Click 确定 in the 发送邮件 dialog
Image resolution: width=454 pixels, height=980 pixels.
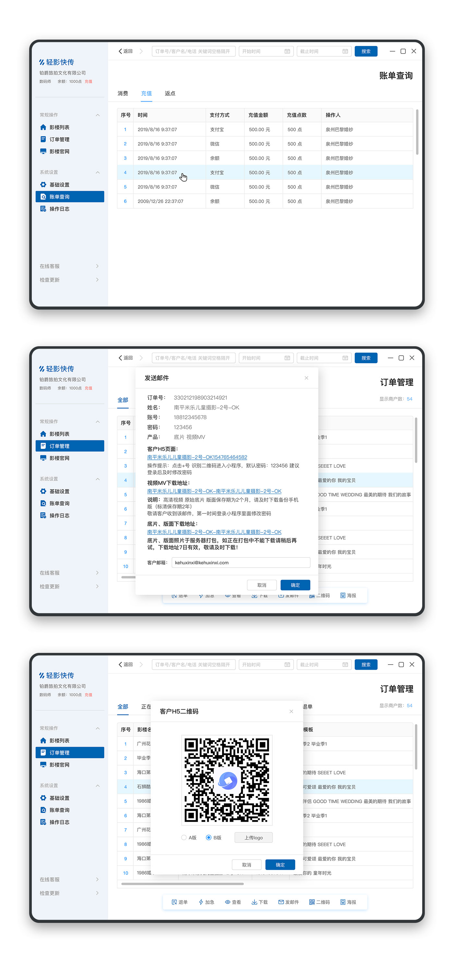[x=295, y=585]
